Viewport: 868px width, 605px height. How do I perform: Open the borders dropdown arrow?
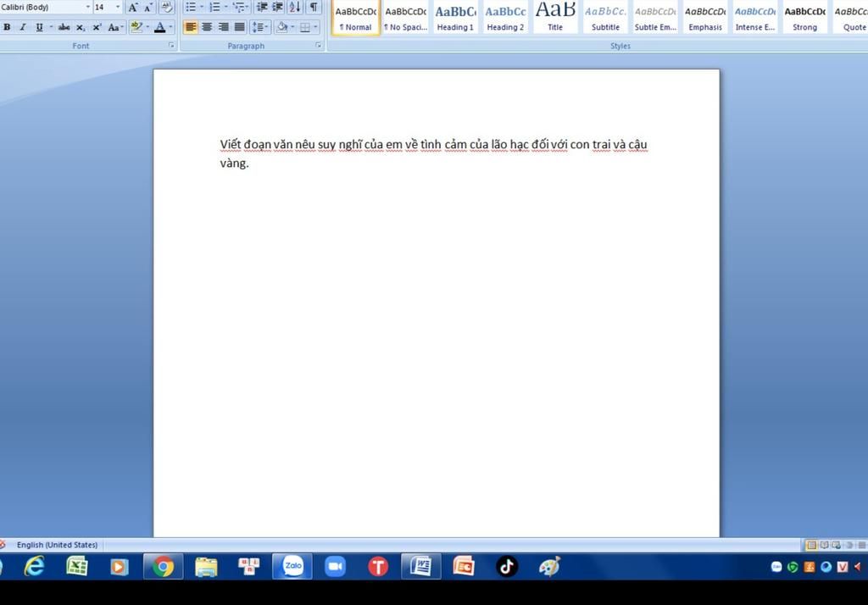(x=315, y=26)
